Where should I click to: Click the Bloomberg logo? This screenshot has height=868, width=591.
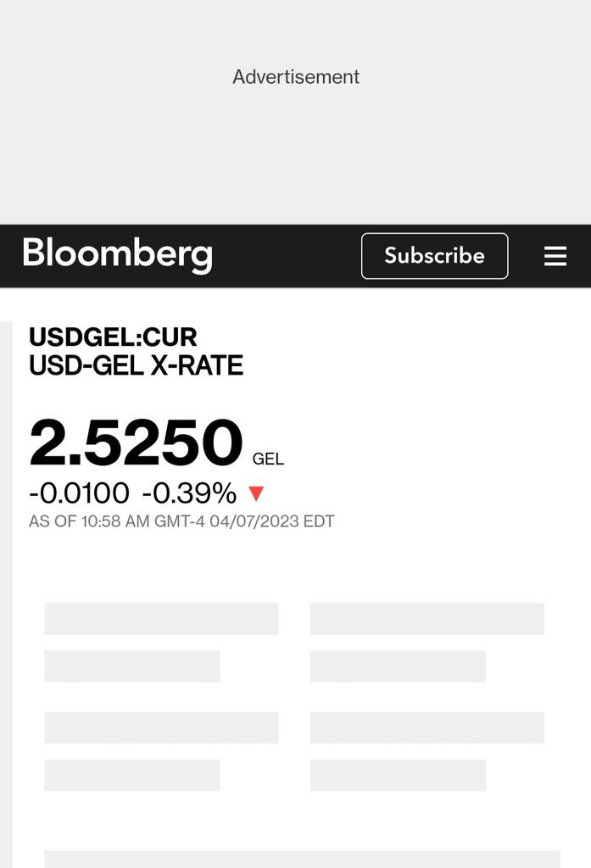pos(117,254)
